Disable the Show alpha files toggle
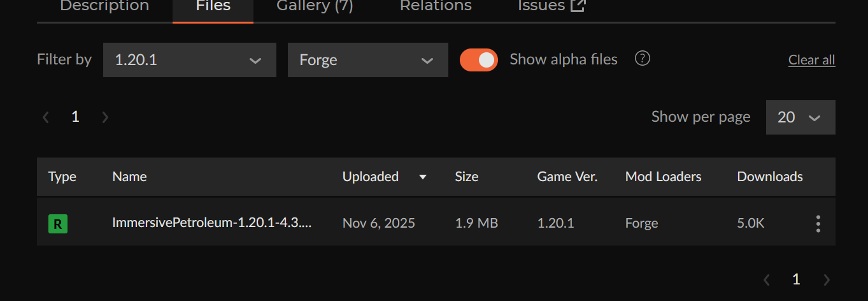Viewport: 868px width, 301px height. pos(479,60)
